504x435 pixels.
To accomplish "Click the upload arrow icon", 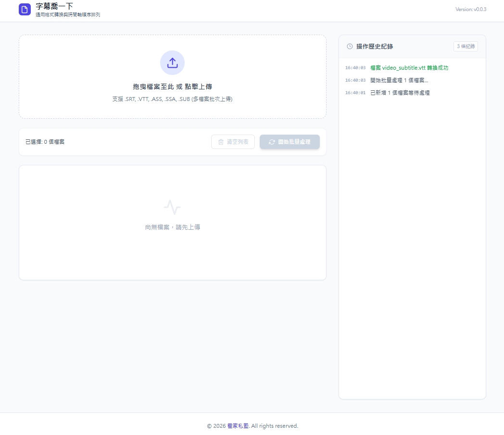I will click(172, 62).
